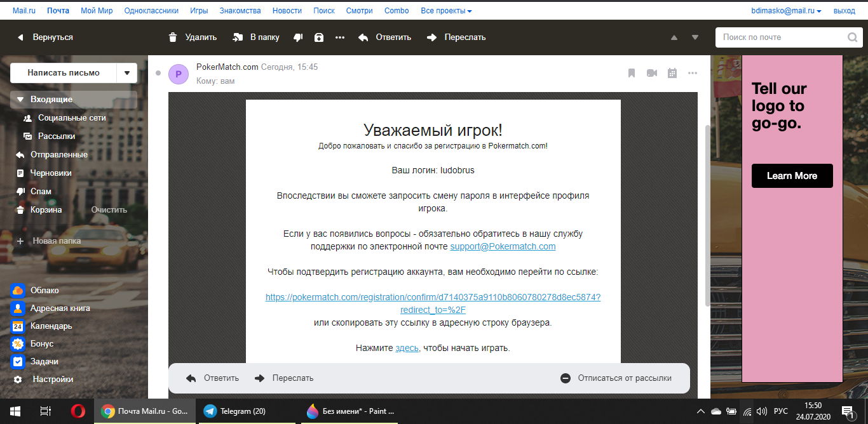Mark email as spam with thumbs-down icon
The width and height of the screenshot is (868, 424).
click(298, 37)
